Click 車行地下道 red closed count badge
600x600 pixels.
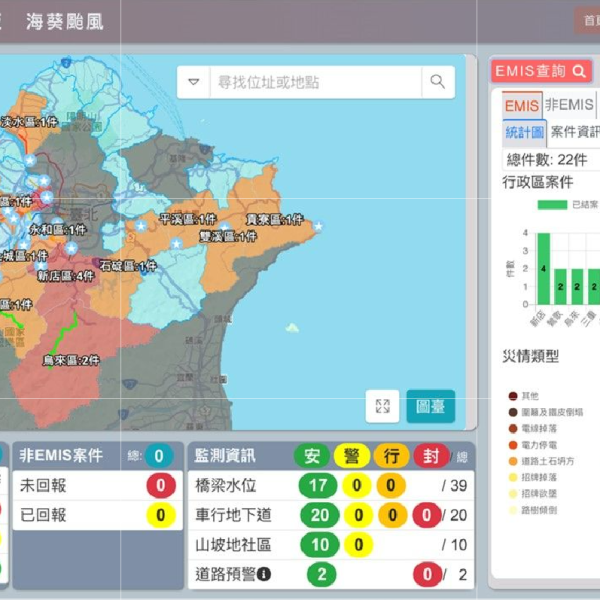coord(427,515)
